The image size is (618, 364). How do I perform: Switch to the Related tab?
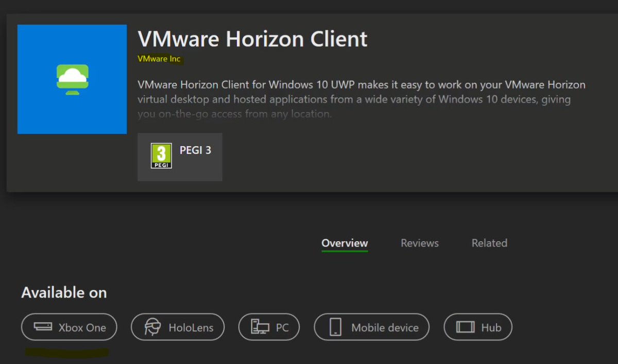489,243
